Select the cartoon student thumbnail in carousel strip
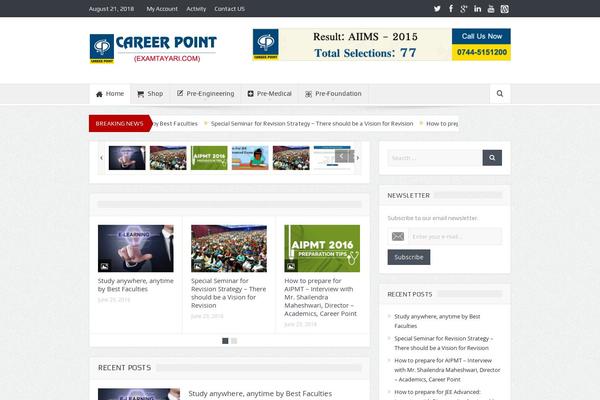This screenshot has height=400, width=600. 250,158
